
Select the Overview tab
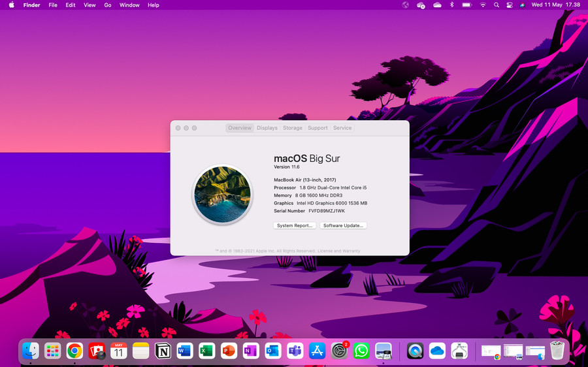coord(240,128)
